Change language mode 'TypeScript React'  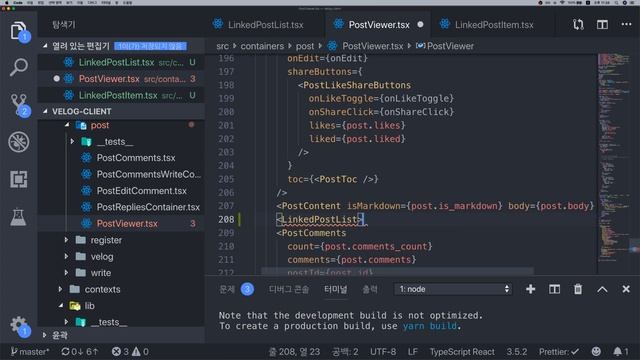pos(462,351)
